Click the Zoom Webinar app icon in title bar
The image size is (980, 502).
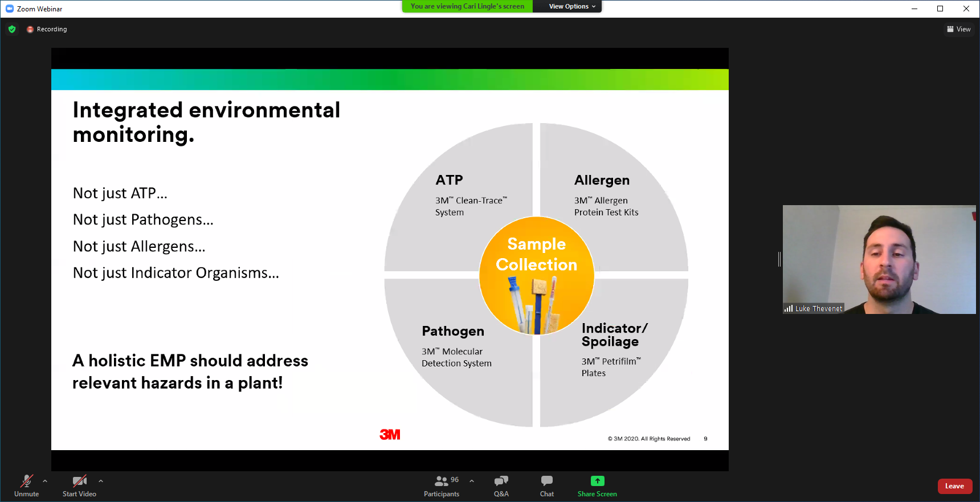(9, 9)
